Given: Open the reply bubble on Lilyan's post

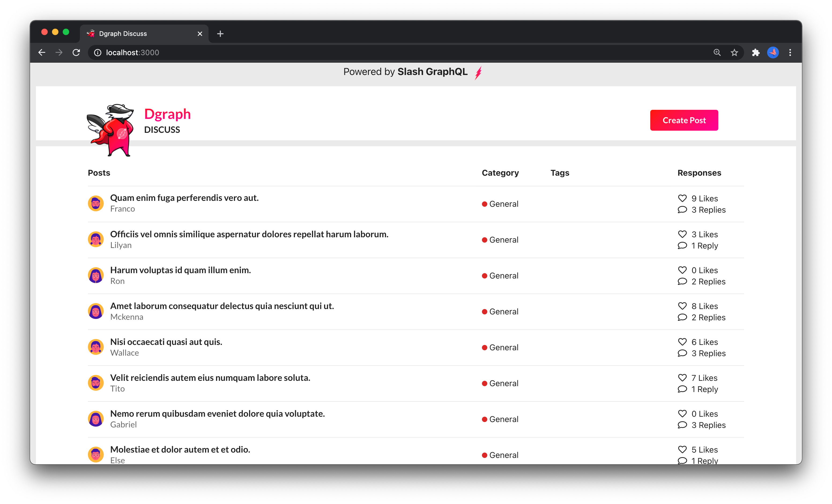Looking at the screenshot, I should (682, 246).
